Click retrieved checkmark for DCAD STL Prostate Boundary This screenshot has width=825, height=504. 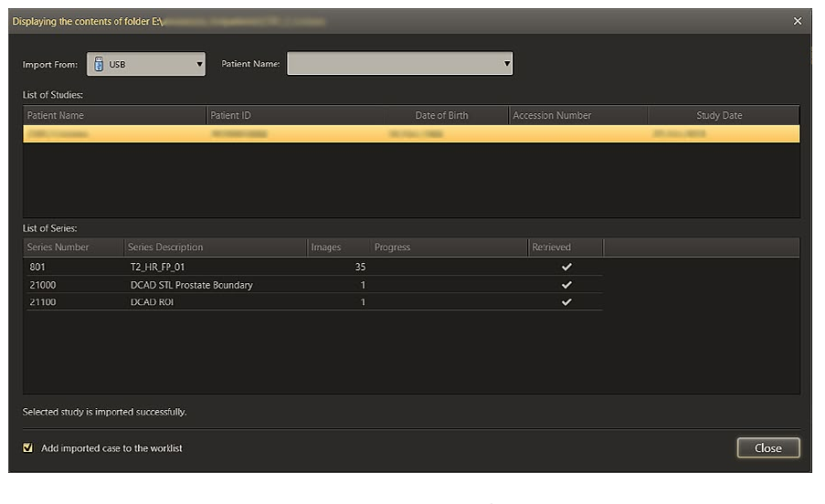coord(566,285)
